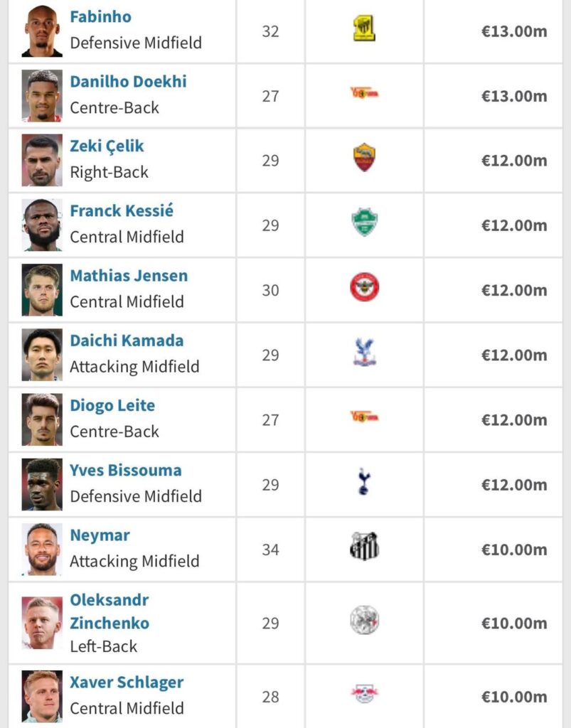This screenshot has width=571, height=728.
Task: Select the Union Berlin crest next to Danilho Doekhi
Action: click(x=363, y=93)
